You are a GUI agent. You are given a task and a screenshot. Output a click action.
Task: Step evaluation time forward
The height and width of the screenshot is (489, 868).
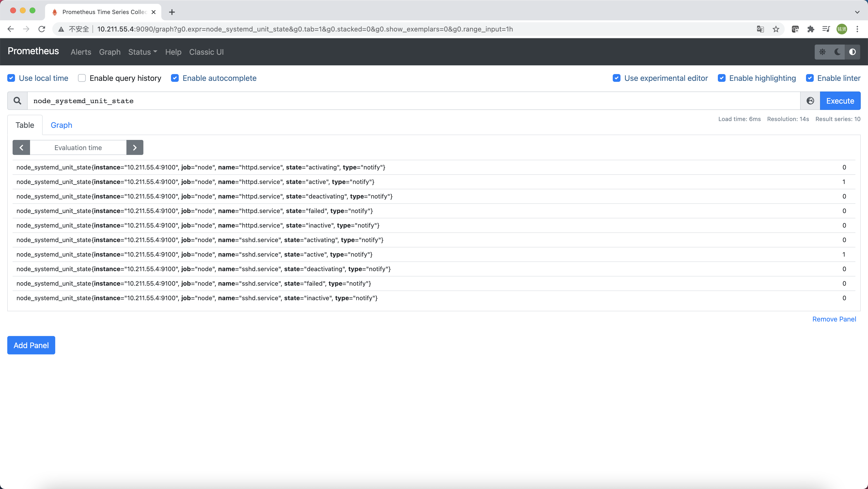click(x=135, y=147)
